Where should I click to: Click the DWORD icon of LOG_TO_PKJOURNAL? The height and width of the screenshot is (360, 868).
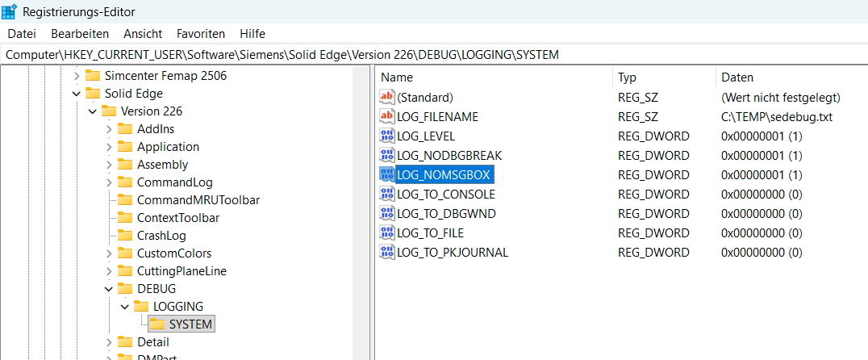click(386, 252)
